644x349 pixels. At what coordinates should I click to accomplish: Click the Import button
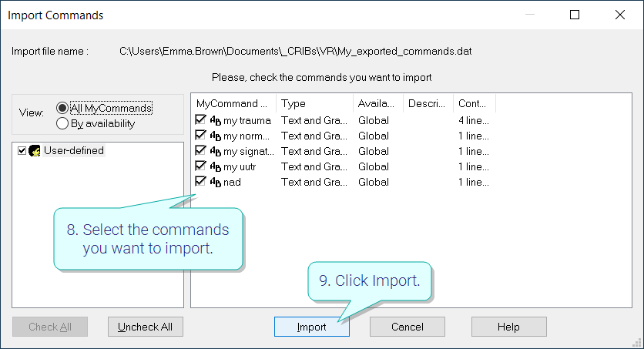312,327
